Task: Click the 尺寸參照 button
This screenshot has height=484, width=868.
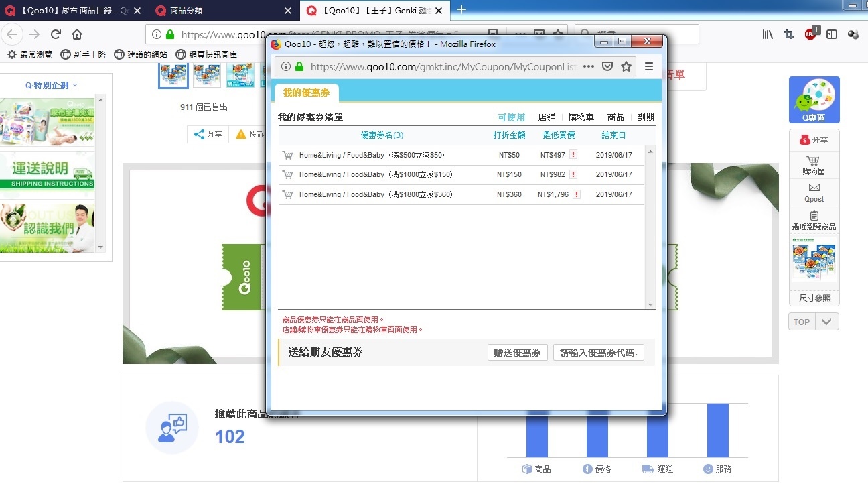Action: pos(814,298)
